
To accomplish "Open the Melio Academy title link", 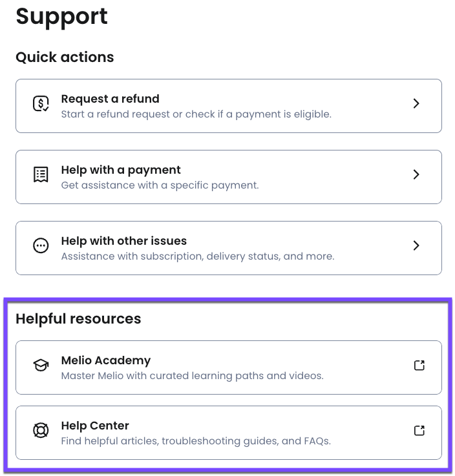I will 105,360.
